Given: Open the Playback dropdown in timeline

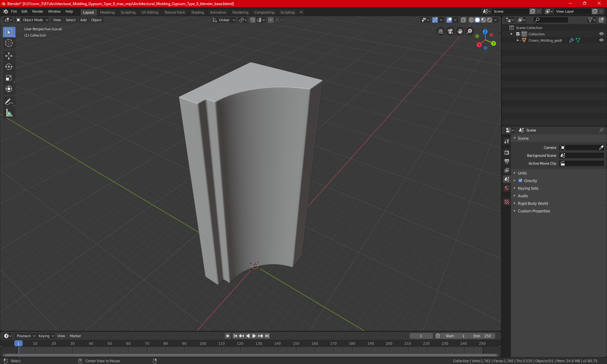Looking at the screenshot, I should [x=25, y=336].
